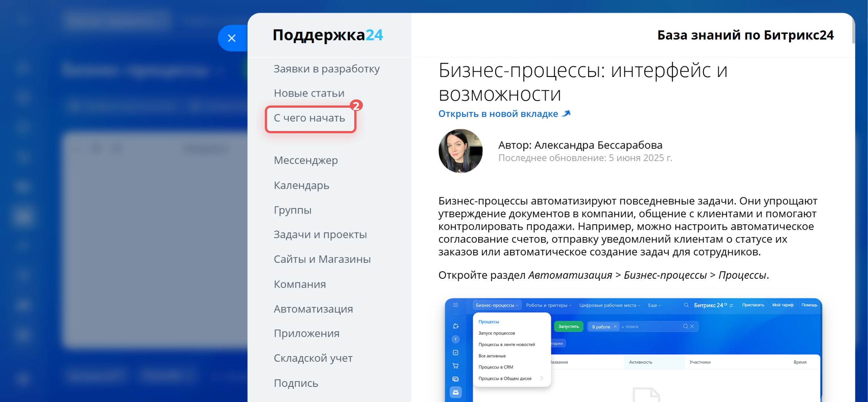
Task: Open the hamburger menu in the Bitrix24 screenshot
Action: [x=455, y=305]
